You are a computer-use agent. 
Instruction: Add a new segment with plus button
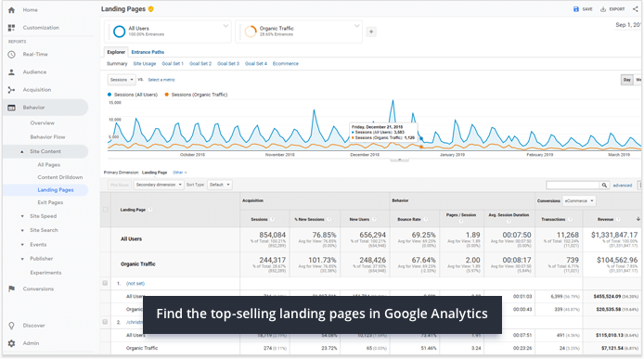tap(371, 32)
